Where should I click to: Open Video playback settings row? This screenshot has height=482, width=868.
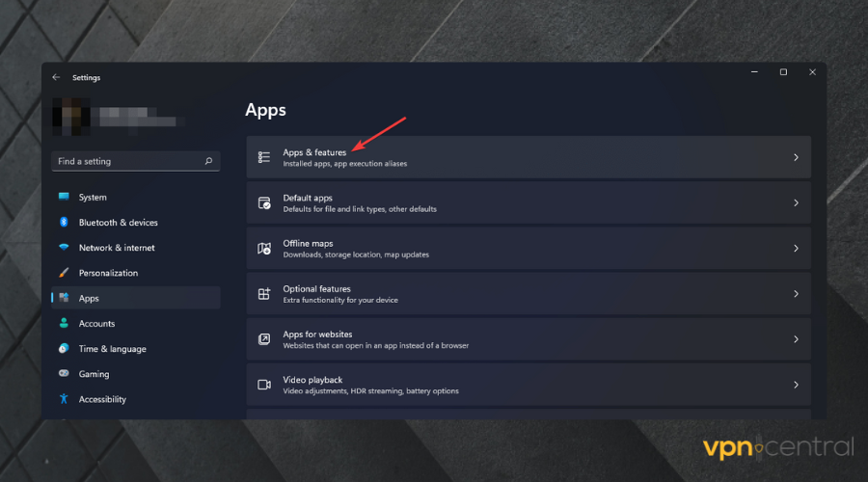click(528, 384)
